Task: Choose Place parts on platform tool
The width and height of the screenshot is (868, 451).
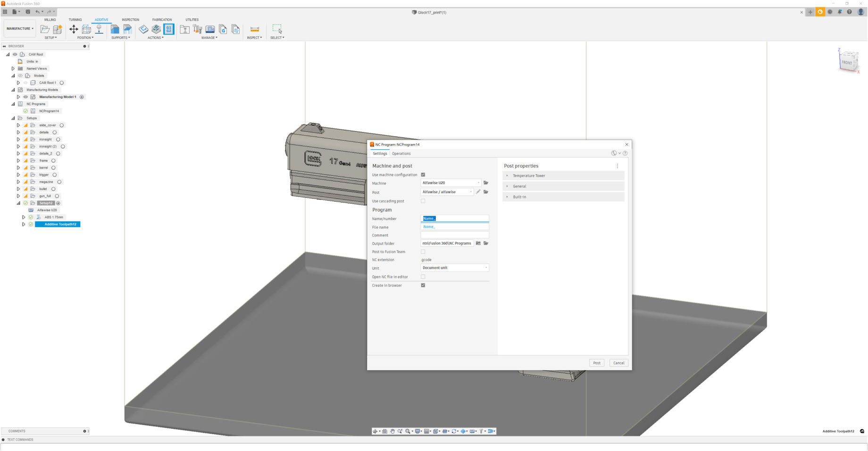Action: click(x=99, y=29)
